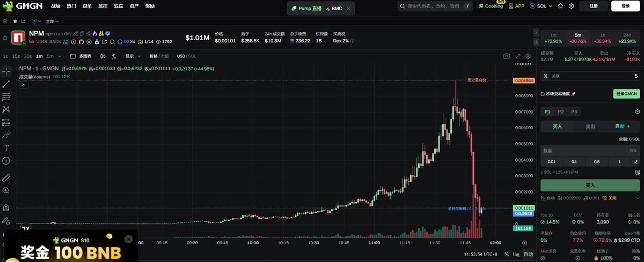This screenshot has width=644, height=262.
Task: Click the 登录GMGN green button
Action: pyautogui.click(x=626, y=94)
